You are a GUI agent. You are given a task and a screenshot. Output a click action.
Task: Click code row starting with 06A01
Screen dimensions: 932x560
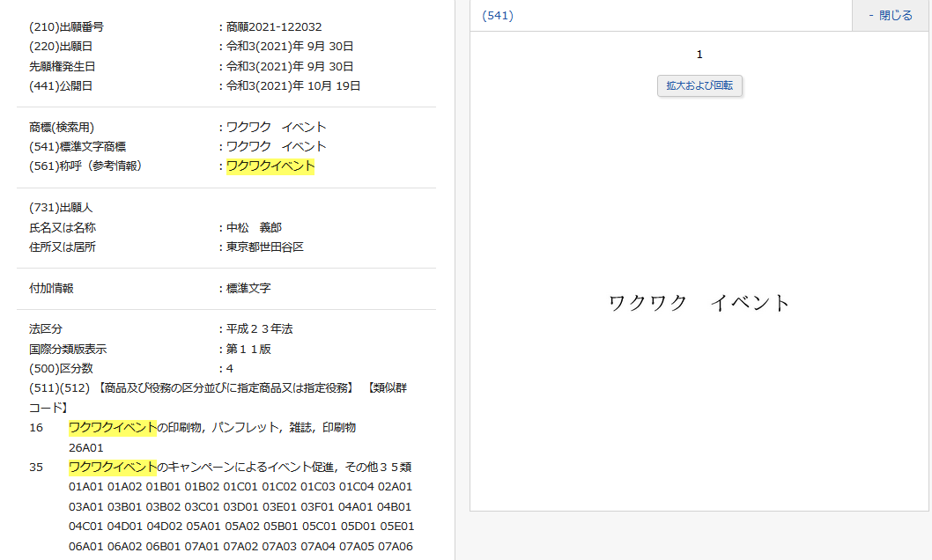240,546
